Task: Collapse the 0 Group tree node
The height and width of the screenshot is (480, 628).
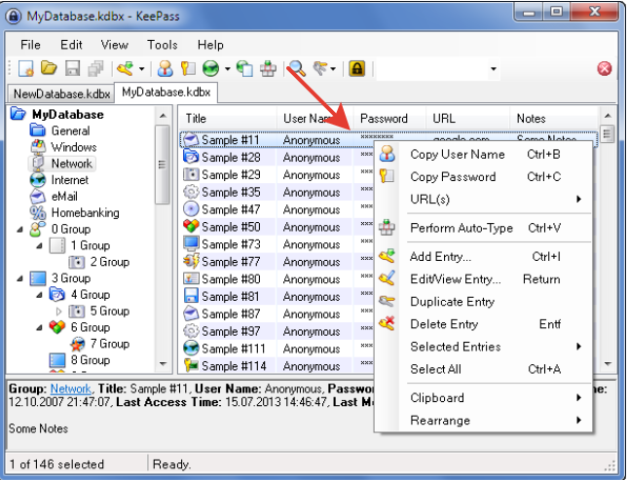Action: point(22,229)
